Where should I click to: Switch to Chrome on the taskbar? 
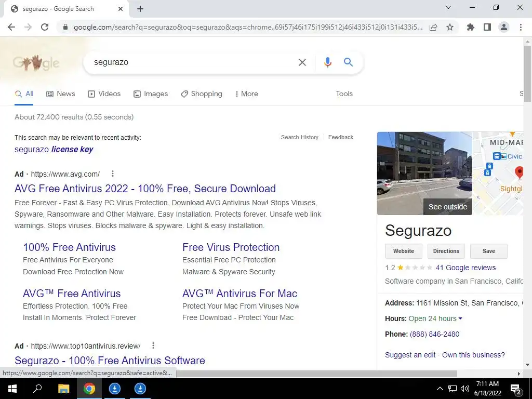89,389
